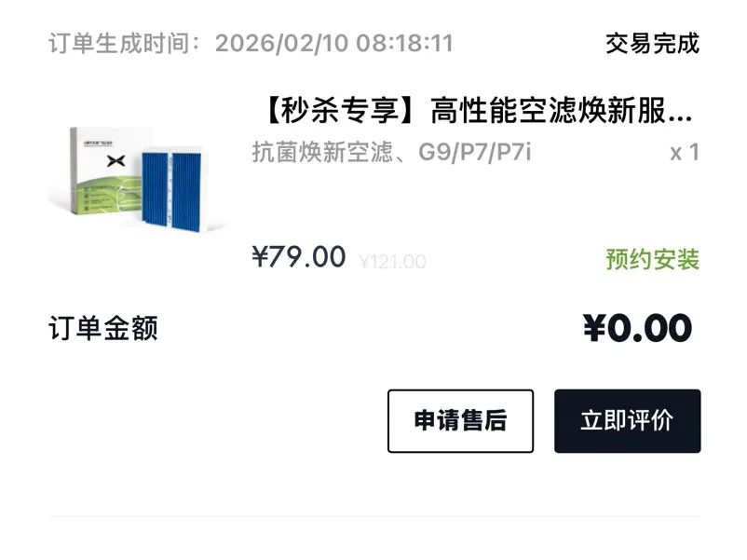
Task: Click the XPeng logo on the product box
Action: click(x=115, y=162)
